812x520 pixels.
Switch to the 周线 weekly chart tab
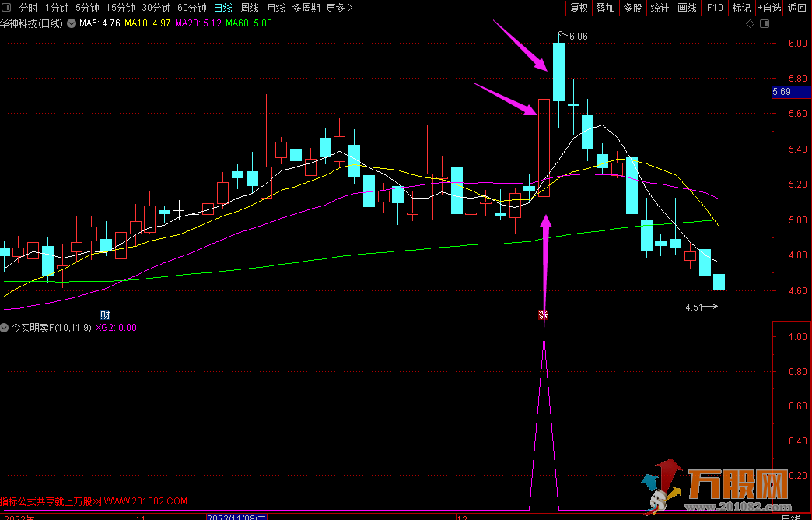click(x=250, y=8)
